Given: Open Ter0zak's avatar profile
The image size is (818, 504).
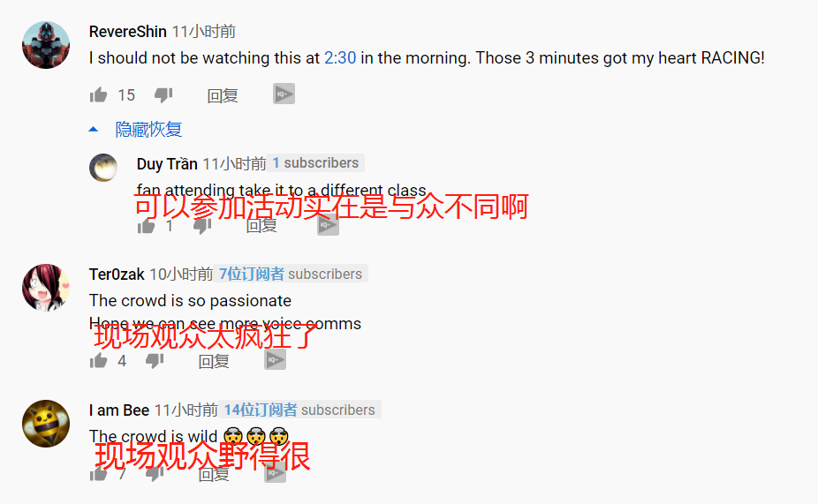Looking at the screenshot, I should click(46, 288).
